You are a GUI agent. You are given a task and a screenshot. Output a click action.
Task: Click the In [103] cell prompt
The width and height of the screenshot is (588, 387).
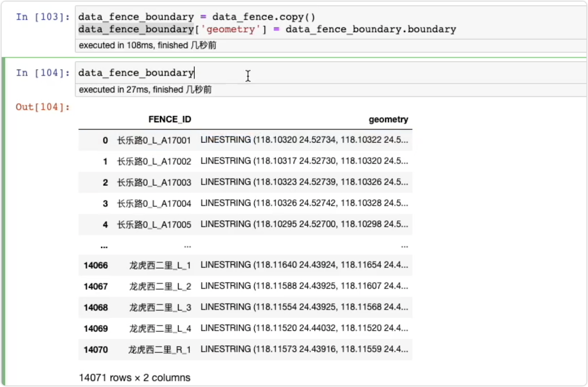43,17
